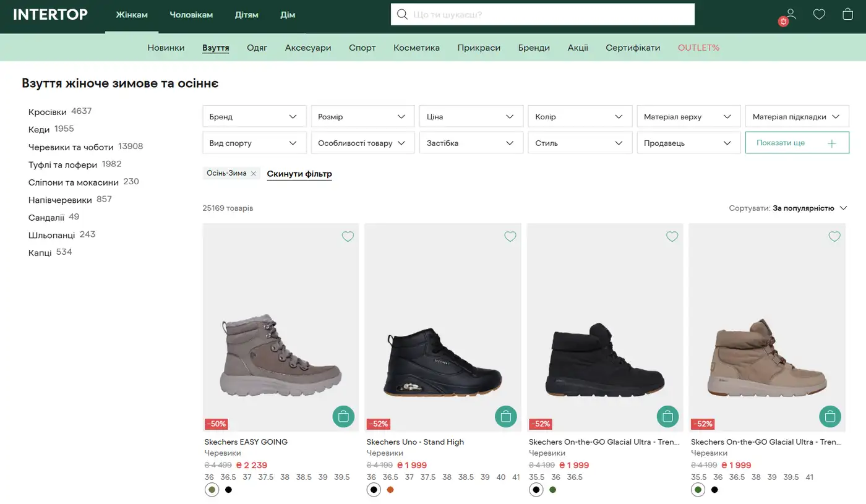Viewport: 866px width, 504px height.
Task: Click the INTERTOP logo
Action: click(50, 14)
